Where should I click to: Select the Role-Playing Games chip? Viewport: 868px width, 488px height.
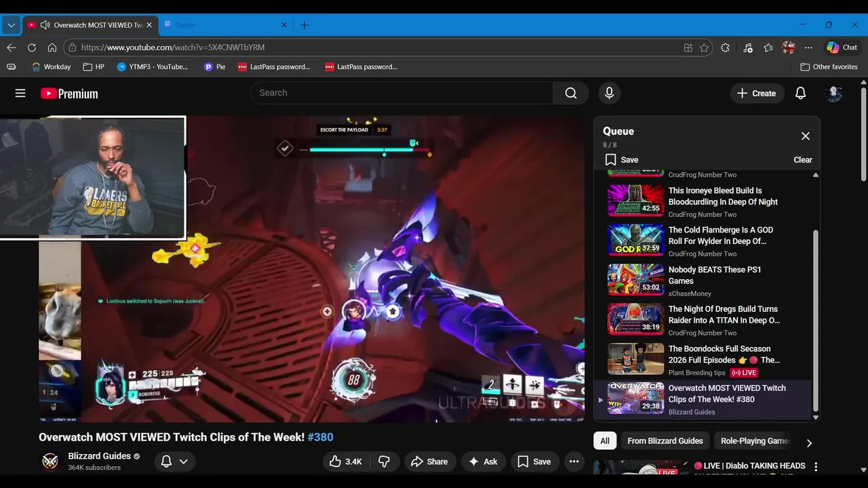coord(754,441)
